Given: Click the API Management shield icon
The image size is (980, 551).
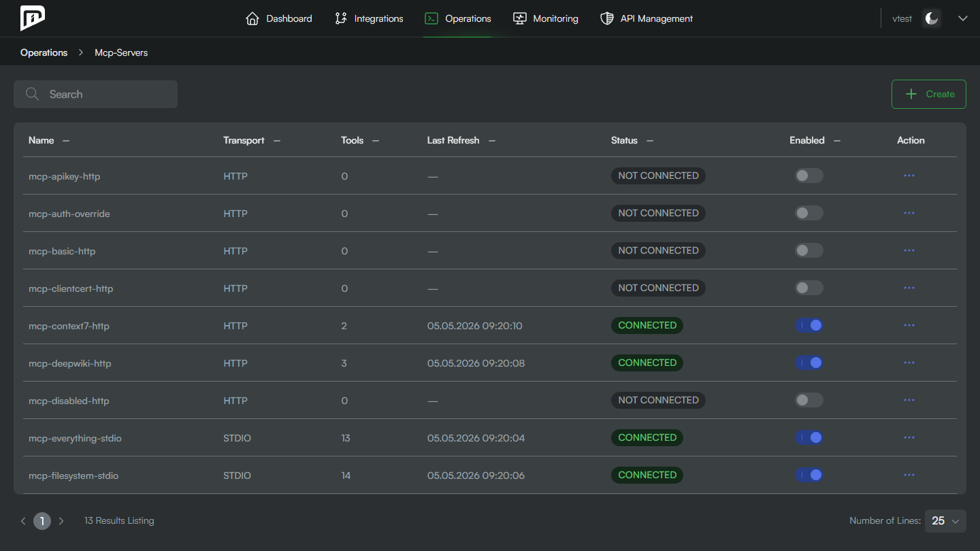Looking at the screenshot, I should (x=607, y=18).
